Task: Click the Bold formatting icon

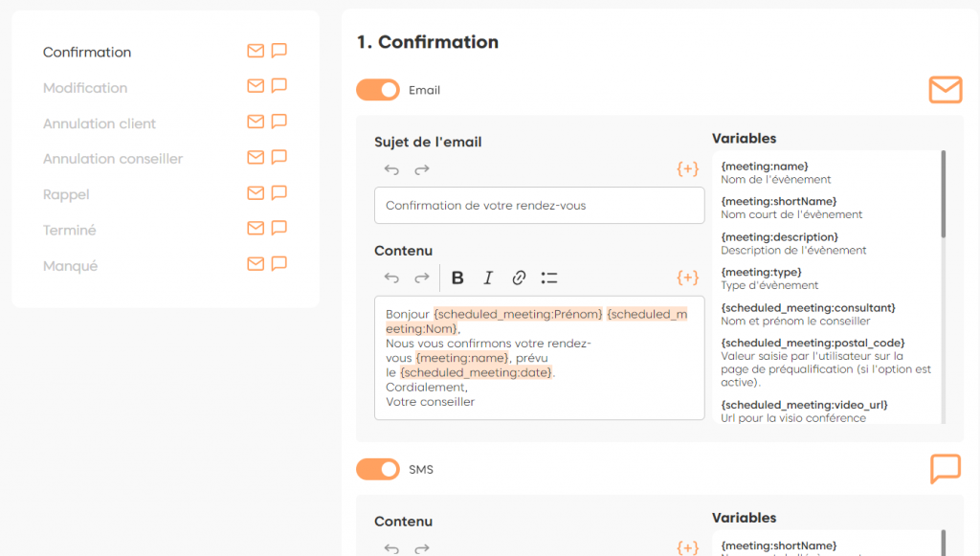Action: [457, 278]
